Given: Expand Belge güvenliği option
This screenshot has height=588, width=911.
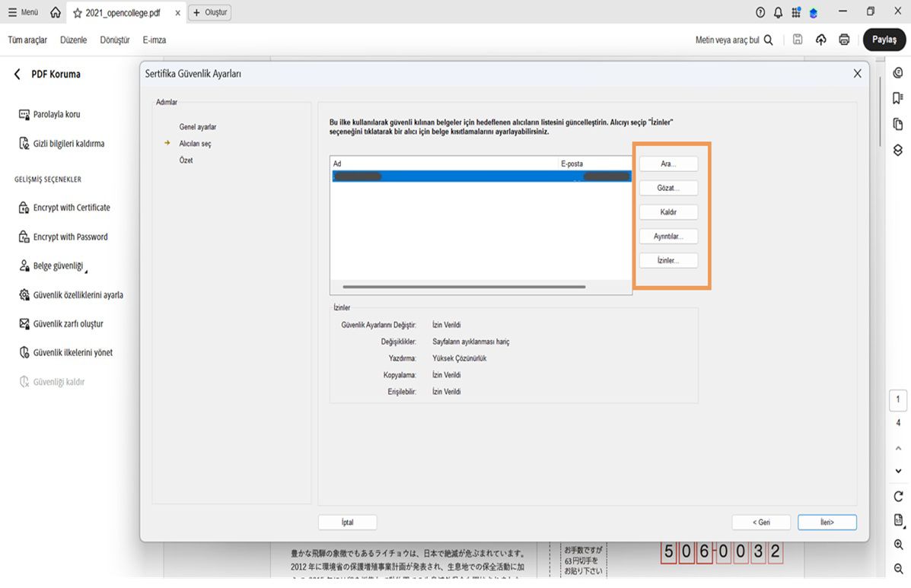Looking at the screenshot, I should 53,265.
